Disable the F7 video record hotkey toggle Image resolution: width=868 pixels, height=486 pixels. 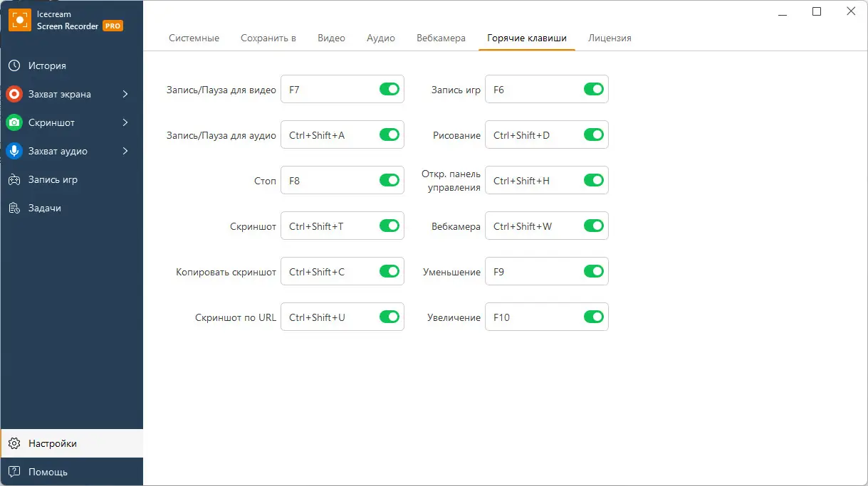[x=389, y=89]
